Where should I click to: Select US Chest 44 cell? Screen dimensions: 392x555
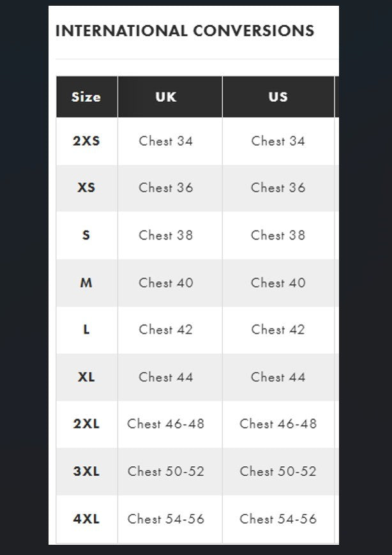coord(278,377)
